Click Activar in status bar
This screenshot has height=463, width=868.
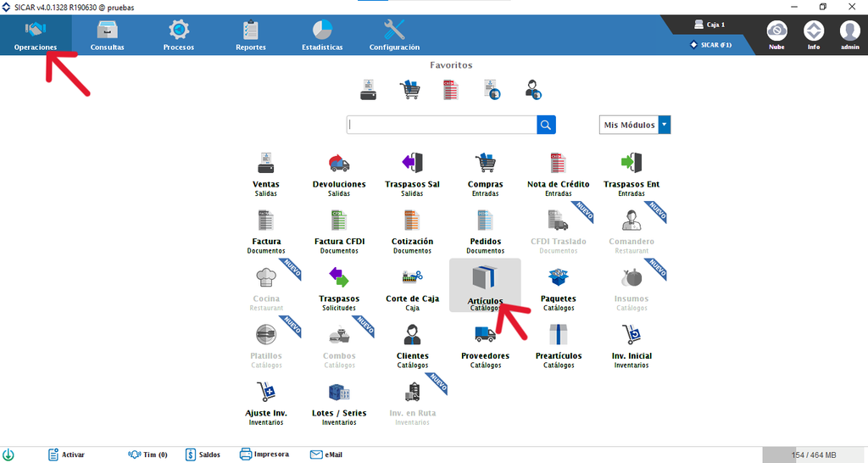[66, 455]
